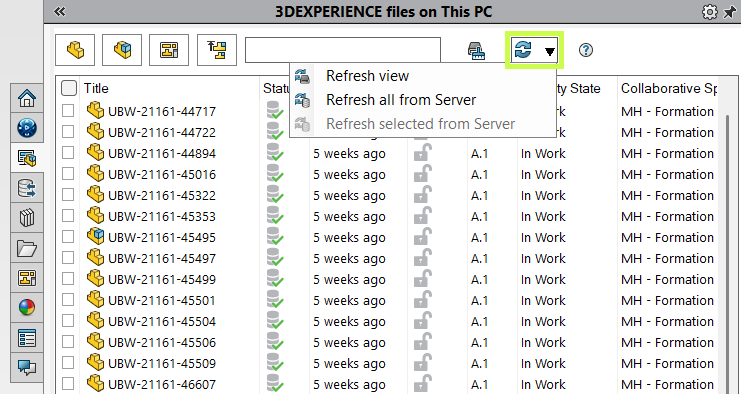
Task: Click the search text field
Action: coord(343,50)
